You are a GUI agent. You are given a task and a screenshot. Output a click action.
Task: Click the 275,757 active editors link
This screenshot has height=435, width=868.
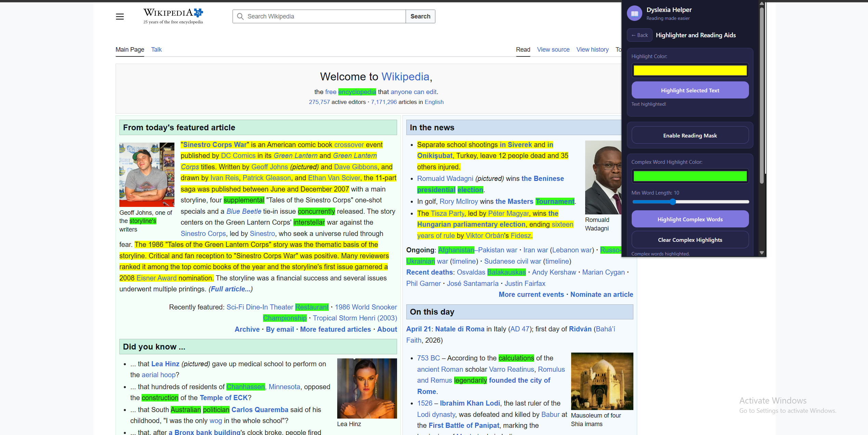pyautogui.click(x=319, y=102)
